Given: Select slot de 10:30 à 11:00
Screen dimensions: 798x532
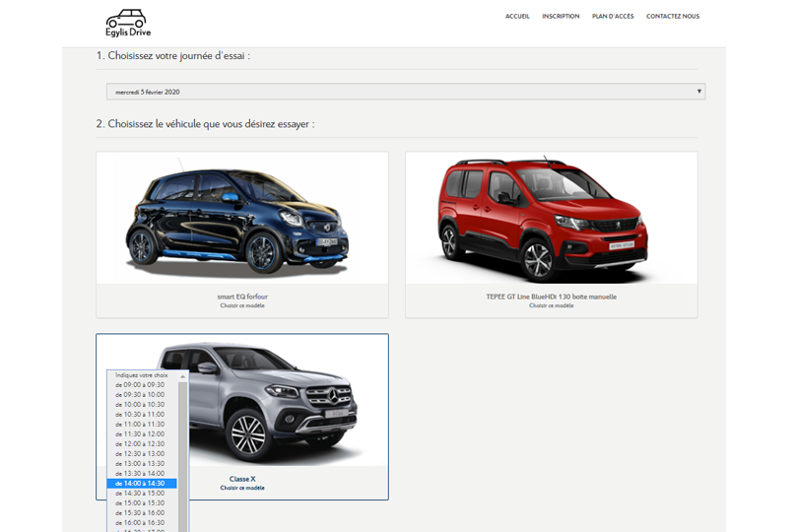Looking at the screenshot, I should click(142, 415).
